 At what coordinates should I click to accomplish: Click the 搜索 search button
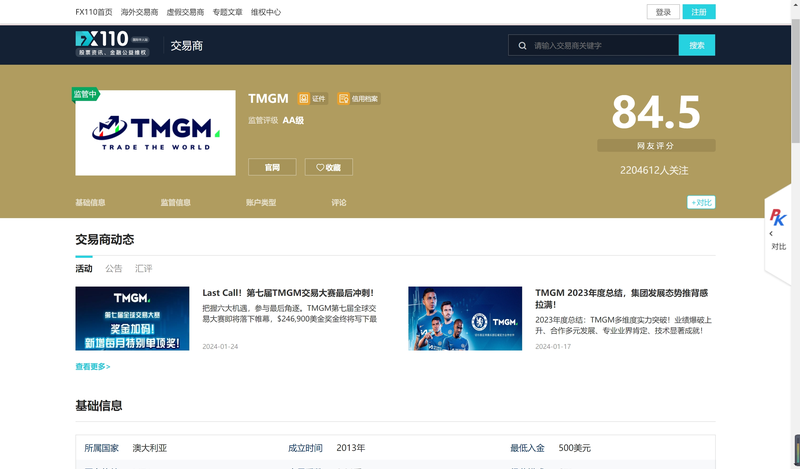point(697,45)
